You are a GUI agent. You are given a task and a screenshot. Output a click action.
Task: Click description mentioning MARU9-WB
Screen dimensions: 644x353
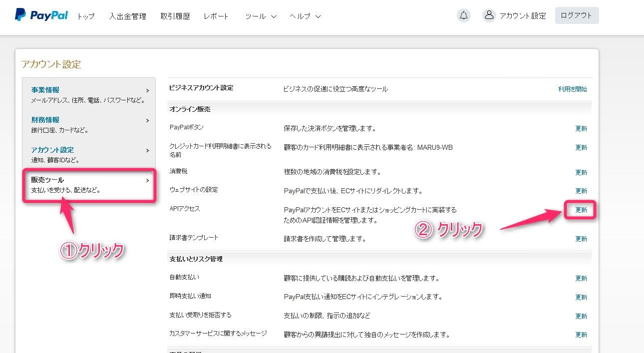coord(368,147)
